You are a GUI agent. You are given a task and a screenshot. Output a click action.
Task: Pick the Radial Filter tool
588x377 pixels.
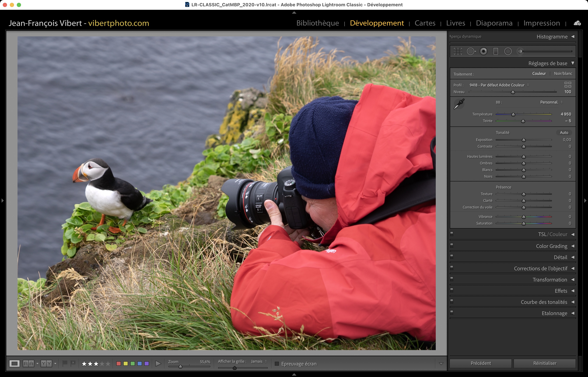click(x=508, y=51)
